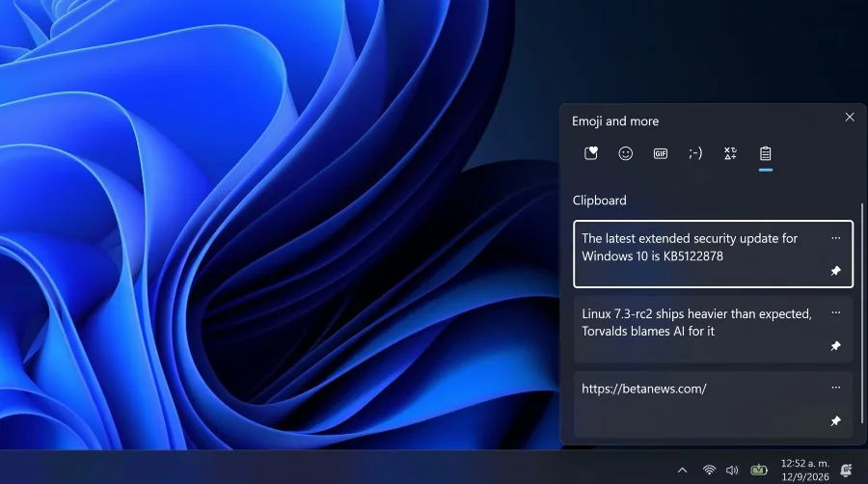
Task: Open the clock and calendar flyout
Action: coord(805,470)
